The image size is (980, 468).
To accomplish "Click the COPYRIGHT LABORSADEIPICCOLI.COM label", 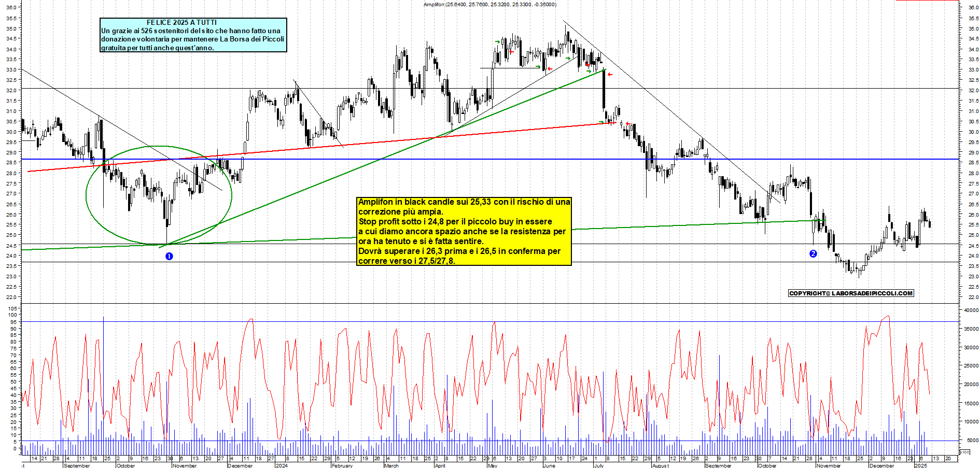I will [850, 293].
